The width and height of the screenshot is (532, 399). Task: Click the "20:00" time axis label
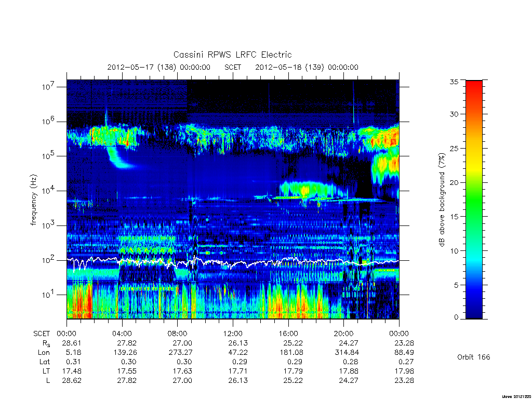point(344,334)
